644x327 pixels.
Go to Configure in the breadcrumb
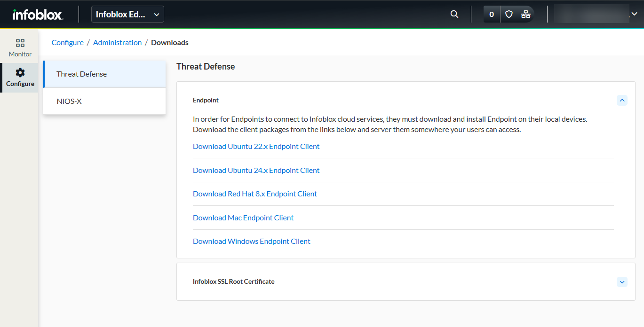pos(67,43)
